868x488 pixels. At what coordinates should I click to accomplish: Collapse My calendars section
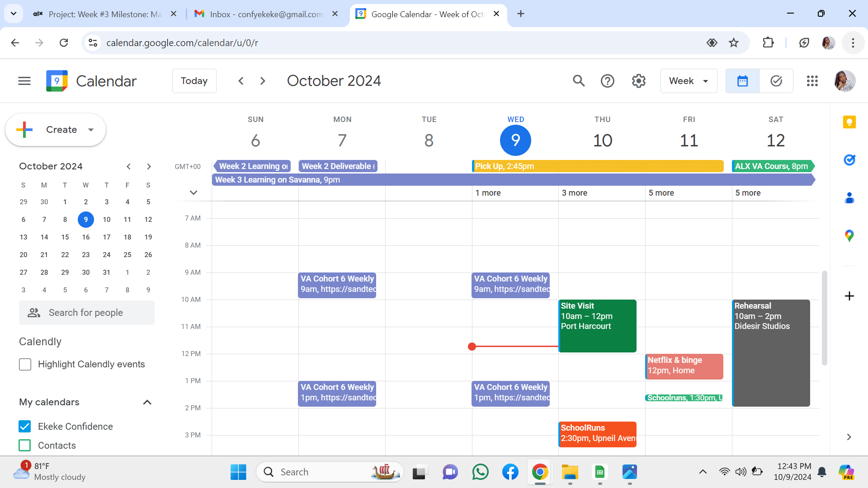[x=147, y=402]
